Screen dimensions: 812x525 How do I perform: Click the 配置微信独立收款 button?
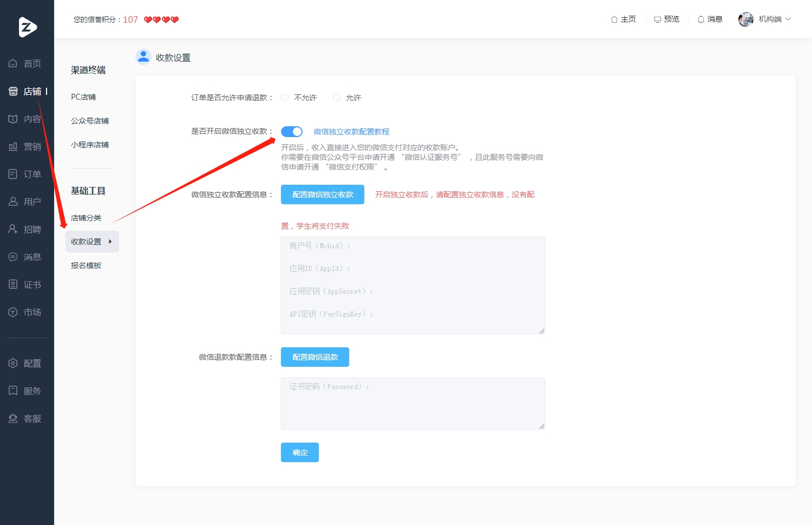(x=323, y=195)
